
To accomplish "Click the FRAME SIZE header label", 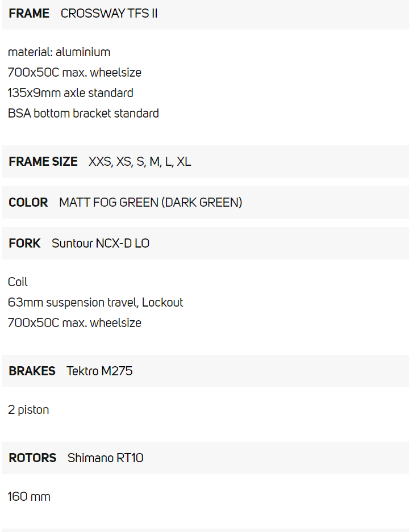I will [43, 162].
